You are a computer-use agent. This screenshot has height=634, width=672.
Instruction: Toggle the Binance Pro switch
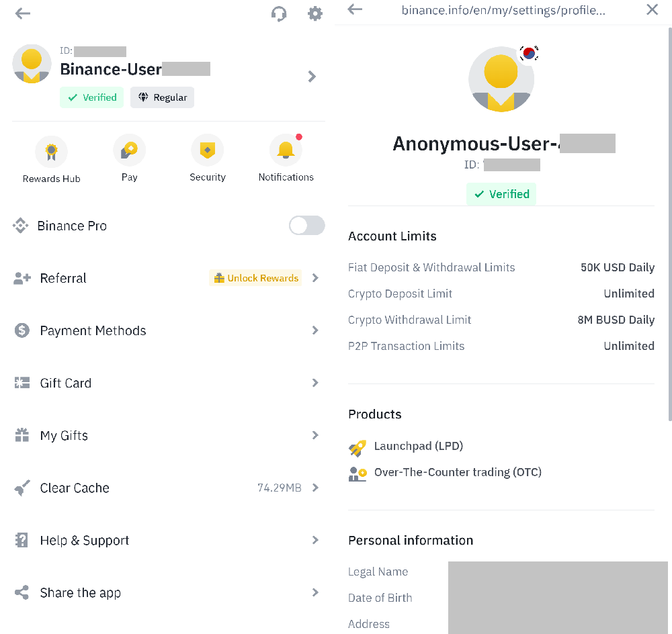coord(307,226)
